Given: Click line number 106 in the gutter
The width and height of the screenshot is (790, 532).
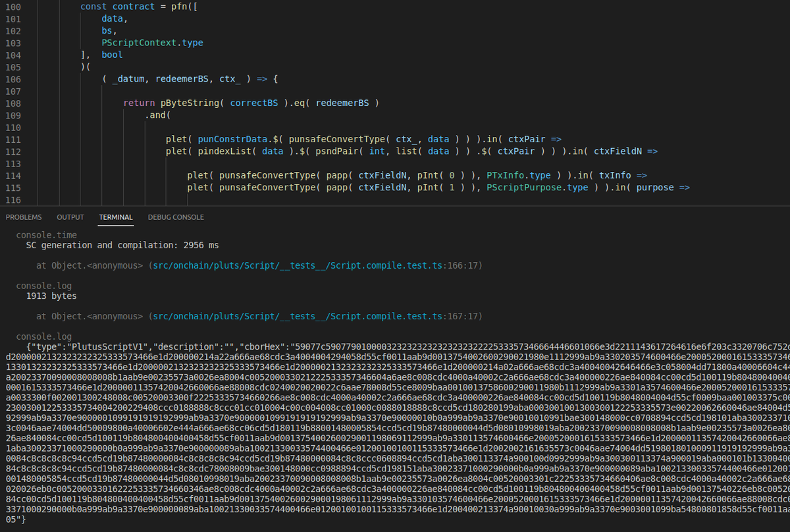Looking at the screenshot, I should (13, 79).
